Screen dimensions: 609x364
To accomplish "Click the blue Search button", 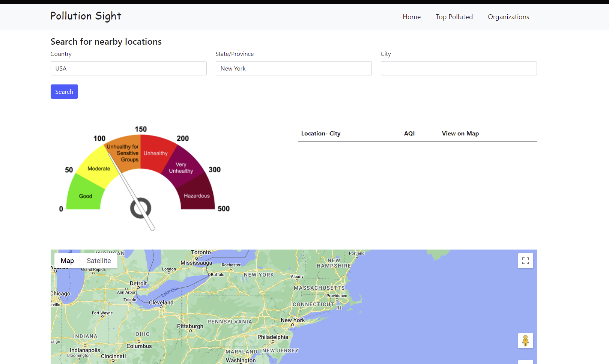I will 64,92.
